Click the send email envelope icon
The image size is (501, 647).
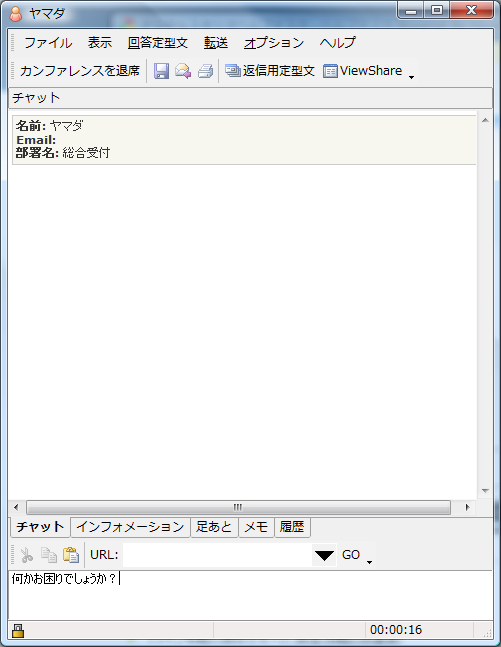(183, 71)
